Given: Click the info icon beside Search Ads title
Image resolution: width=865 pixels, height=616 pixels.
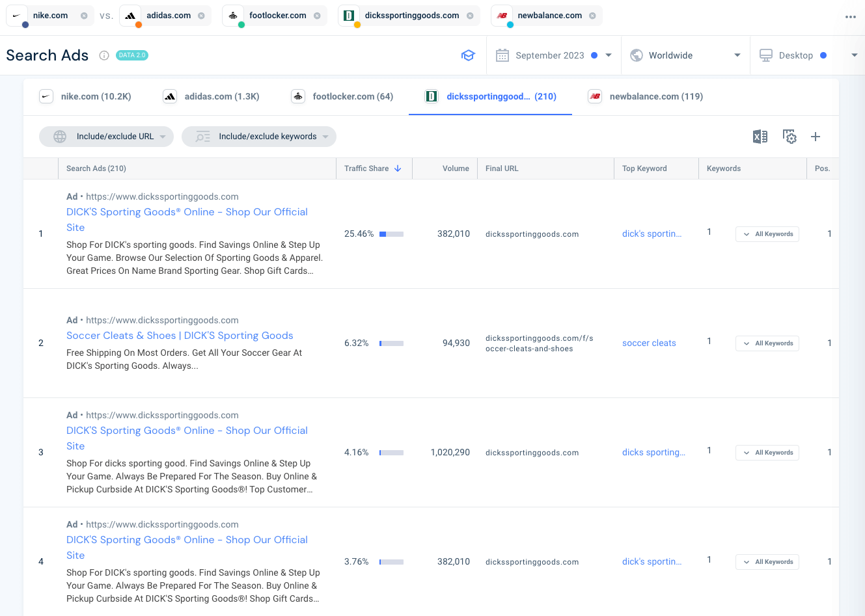Looking at the screenshot, I should [x=103, y=55].
